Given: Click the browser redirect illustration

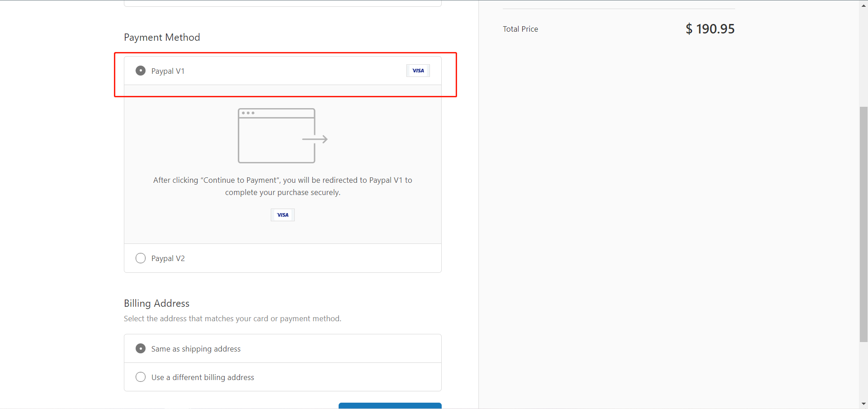Looking at the screenshot, I should [x=283, y=136].
